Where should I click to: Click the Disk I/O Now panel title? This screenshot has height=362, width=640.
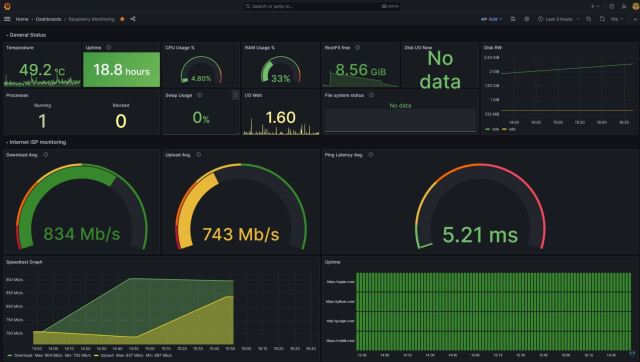[x=418, y=48]
